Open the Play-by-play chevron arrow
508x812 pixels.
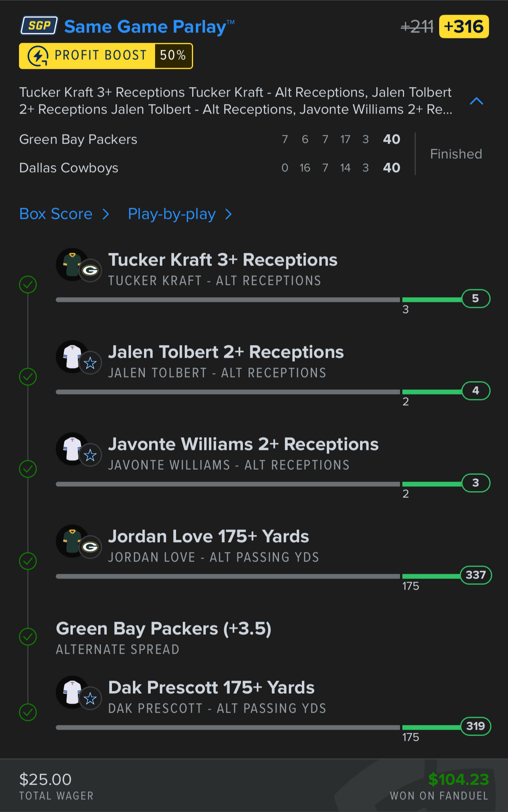228,214
